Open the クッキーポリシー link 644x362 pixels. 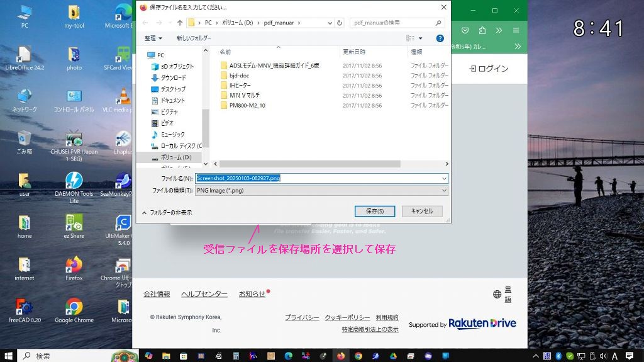347,317
